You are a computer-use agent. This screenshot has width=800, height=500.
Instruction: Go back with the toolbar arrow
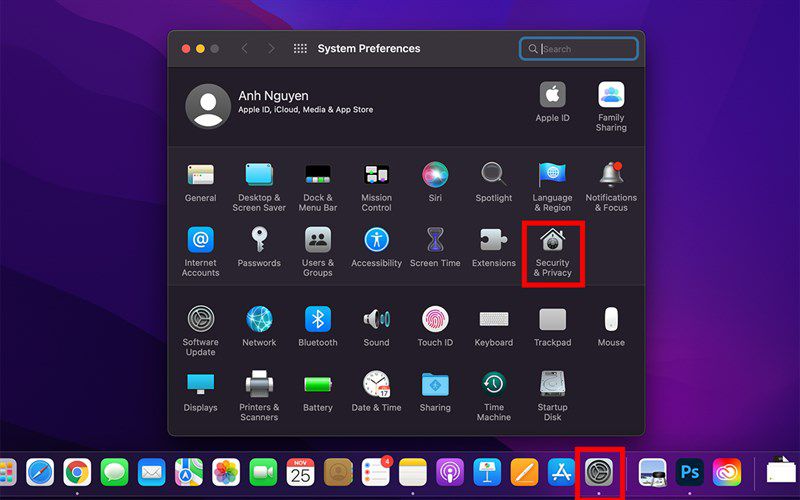tap(245, 48)
